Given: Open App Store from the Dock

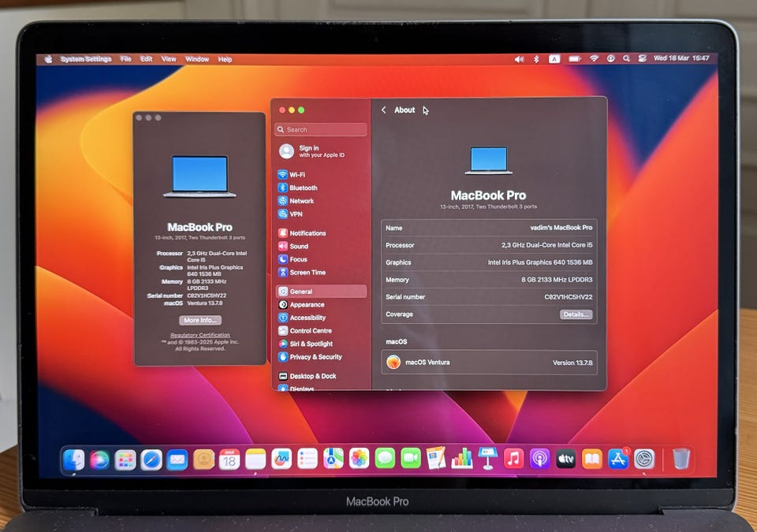Looking at the screenshot, I should (x=618, y=459).
